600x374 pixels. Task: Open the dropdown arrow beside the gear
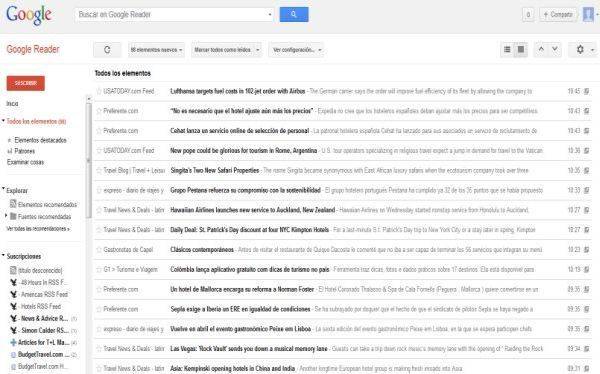(592, 50)
